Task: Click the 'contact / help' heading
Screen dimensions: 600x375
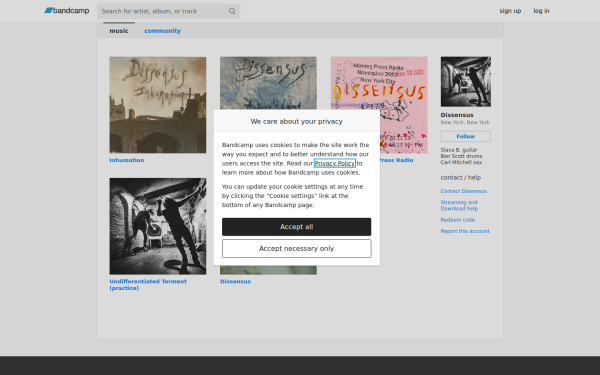Action: [x=461, y=178]
